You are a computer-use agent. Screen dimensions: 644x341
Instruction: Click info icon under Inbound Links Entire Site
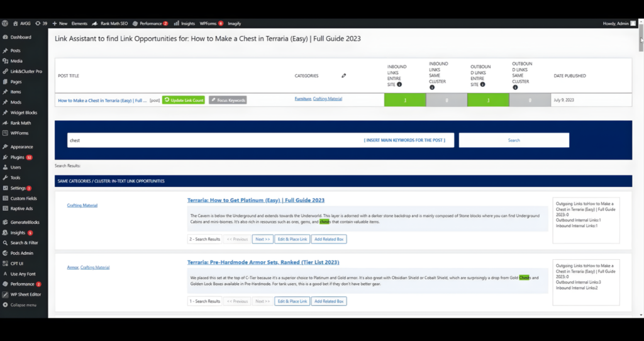click(x=399, y=84)
